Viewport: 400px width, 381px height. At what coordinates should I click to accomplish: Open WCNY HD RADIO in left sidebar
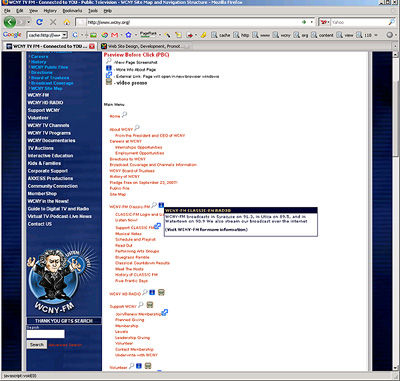click(45, 103)
